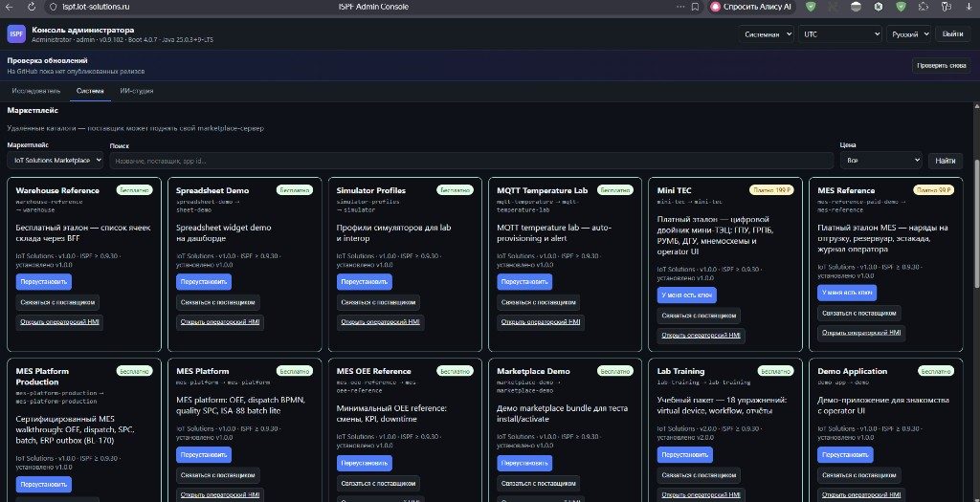This screenshot has width=980, height=502.
Task: Contact supplier for Warehouse Reference
Action: (57, 302)
